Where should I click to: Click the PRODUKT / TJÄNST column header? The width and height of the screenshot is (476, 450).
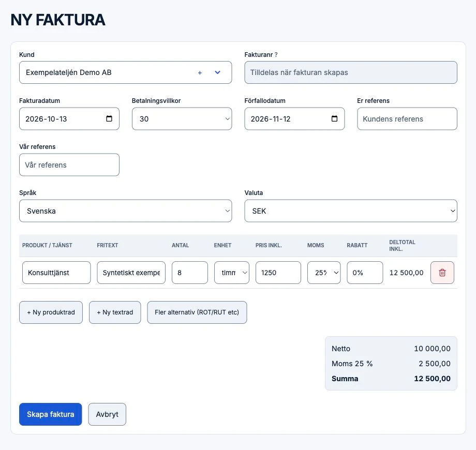click(x=47, y=245)
